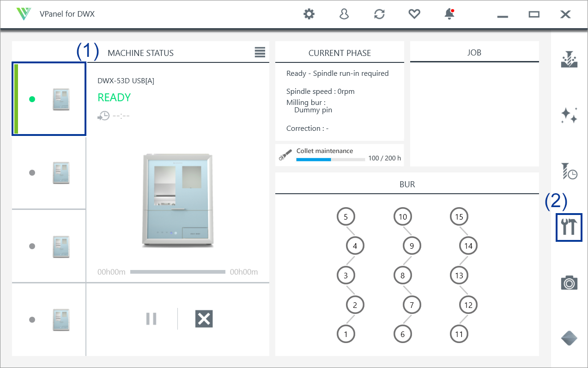
Task: Click the DWX-53D USB[A] machine name
Action: coord(126,80)
